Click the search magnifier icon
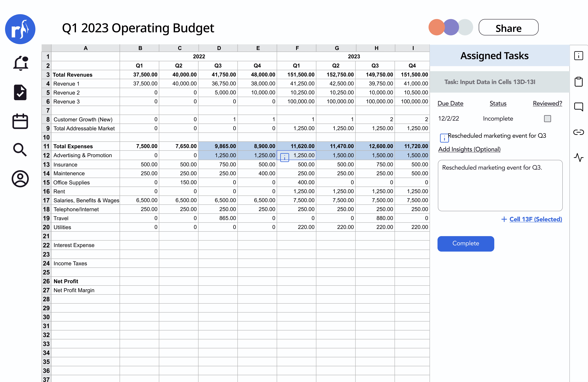The height and width of the screenshot is (382, 588). point(20,150)
